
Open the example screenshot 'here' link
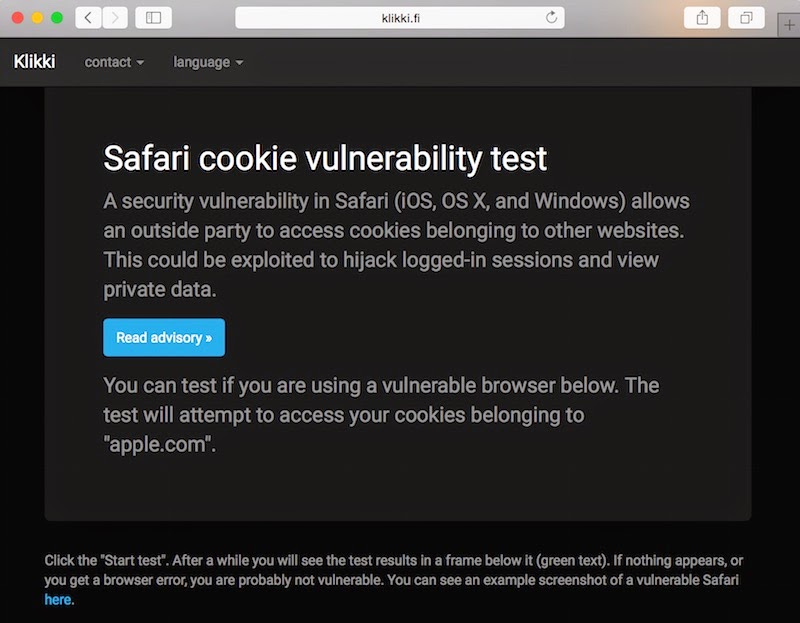click(x=58, y=600)
